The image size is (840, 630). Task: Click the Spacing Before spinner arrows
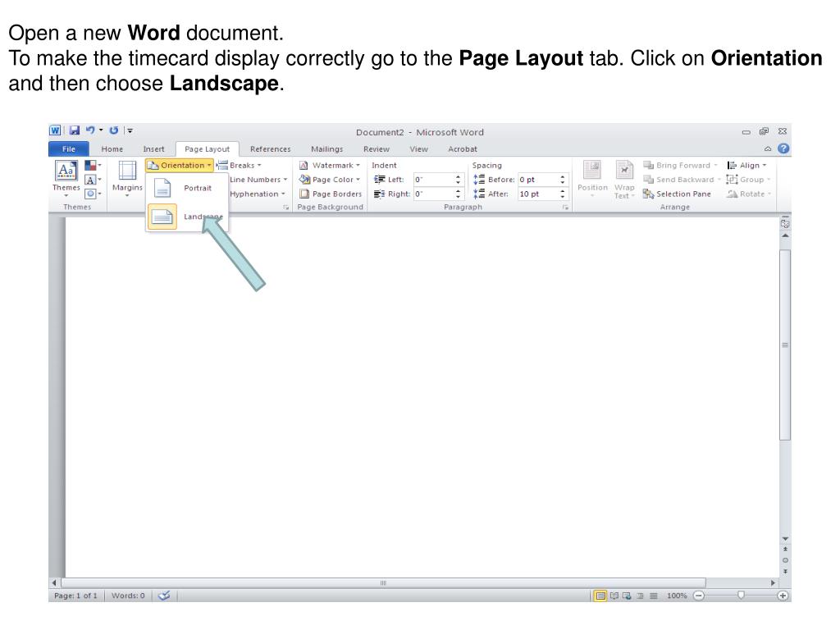(563, 180)
